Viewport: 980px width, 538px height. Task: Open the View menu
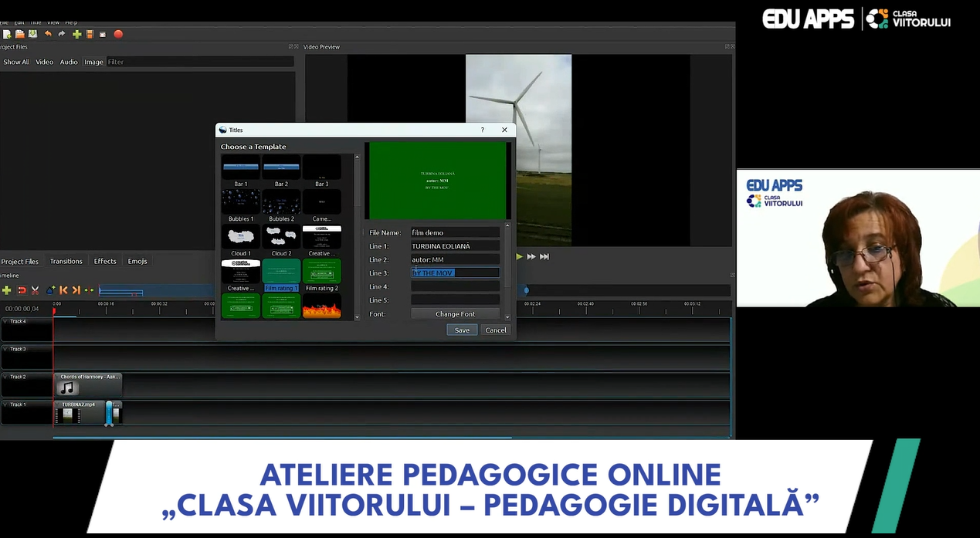[x=53, y=22]
